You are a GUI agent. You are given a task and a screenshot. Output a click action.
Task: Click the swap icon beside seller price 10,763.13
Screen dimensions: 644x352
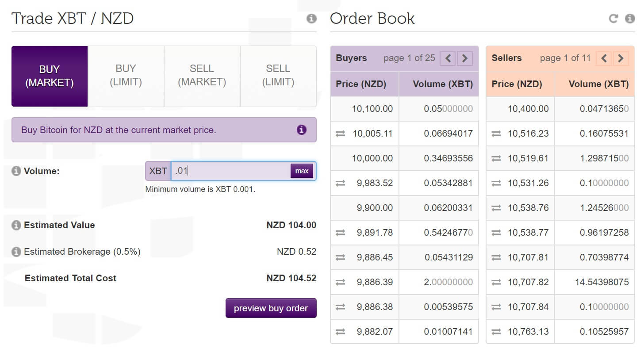[496, 332]
